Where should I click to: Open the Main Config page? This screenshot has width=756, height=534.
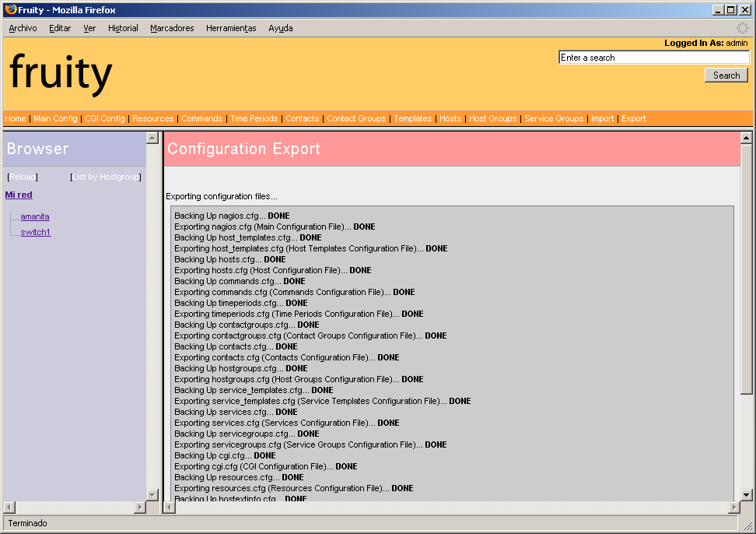(x=55, y=118)
